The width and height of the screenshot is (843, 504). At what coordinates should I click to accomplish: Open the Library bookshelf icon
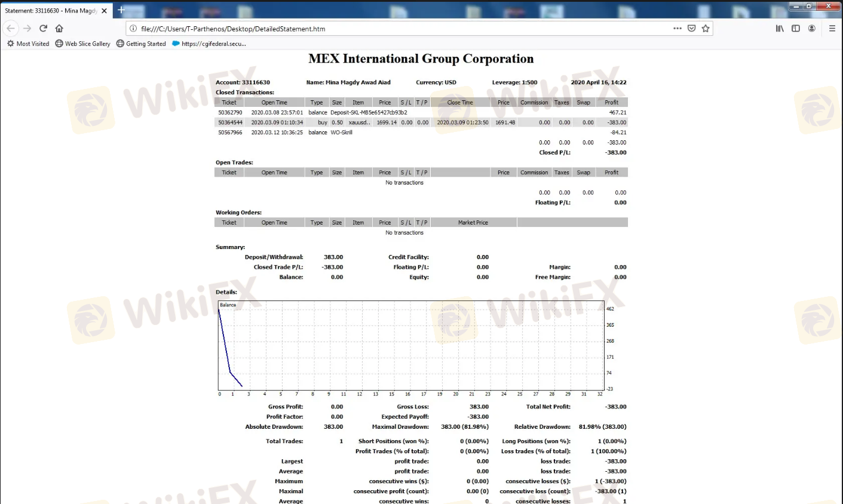coord(780,28)
